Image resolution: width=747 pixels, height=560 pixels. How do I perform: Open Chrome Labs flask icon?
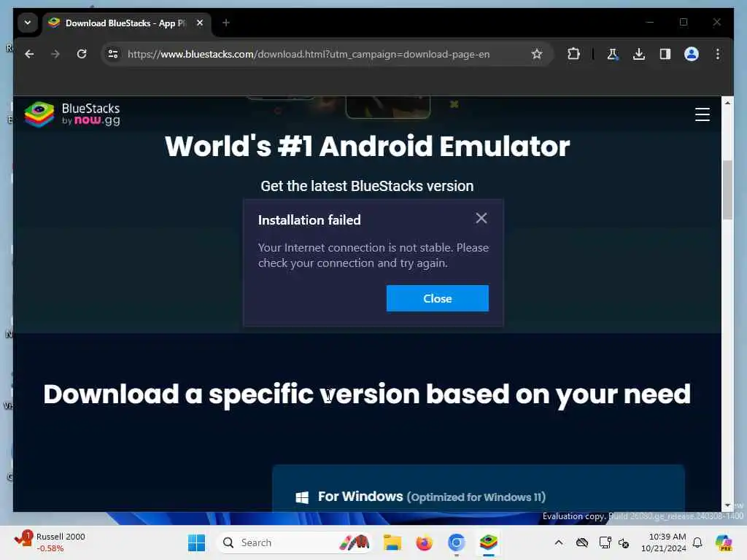613,54
